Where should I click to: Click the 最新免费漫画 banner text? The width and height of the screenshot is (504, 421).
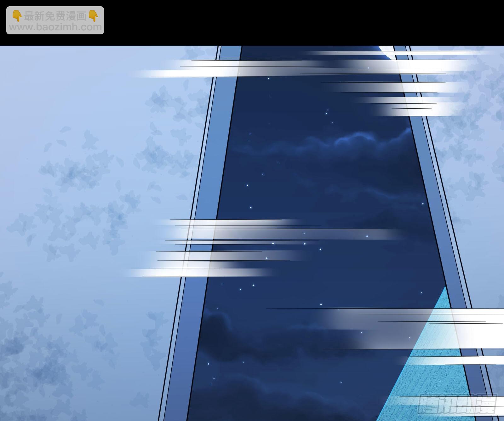pos(55,16)
